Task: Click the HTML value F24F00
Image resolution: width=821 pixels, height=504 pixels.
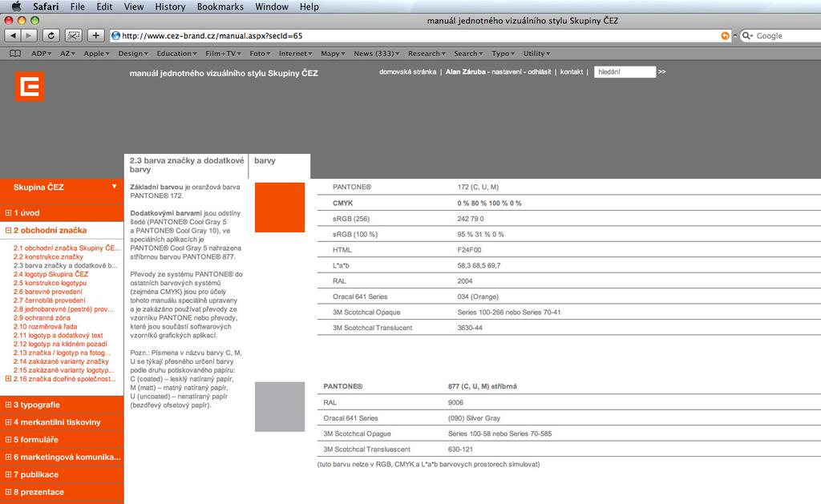Action: (469, 250)
